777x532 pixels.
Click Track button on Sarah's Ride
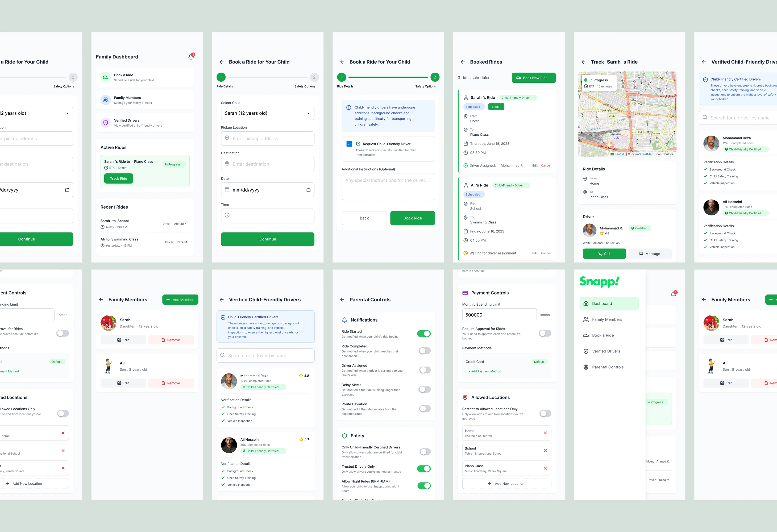point(496,107)
